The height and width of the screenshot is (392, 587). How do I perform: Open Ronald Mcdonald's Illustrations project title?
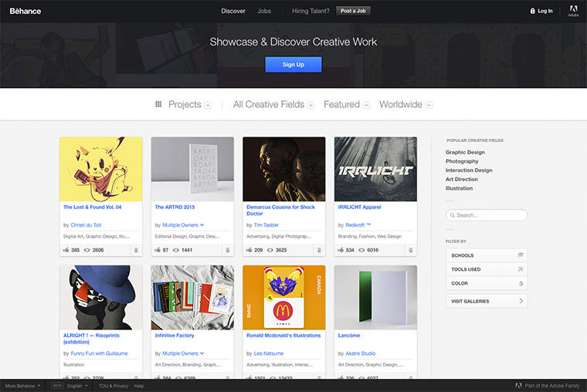pos(283,335)
